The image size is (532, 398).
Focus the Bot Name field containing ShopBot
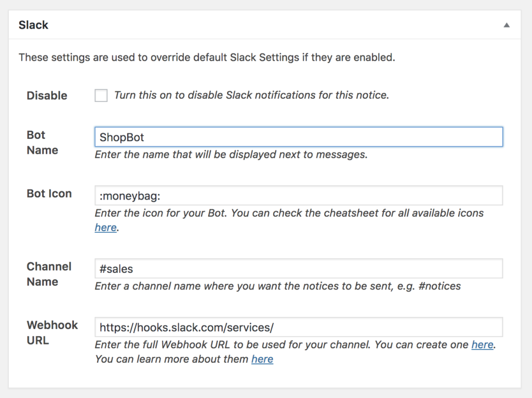[298, 137]
